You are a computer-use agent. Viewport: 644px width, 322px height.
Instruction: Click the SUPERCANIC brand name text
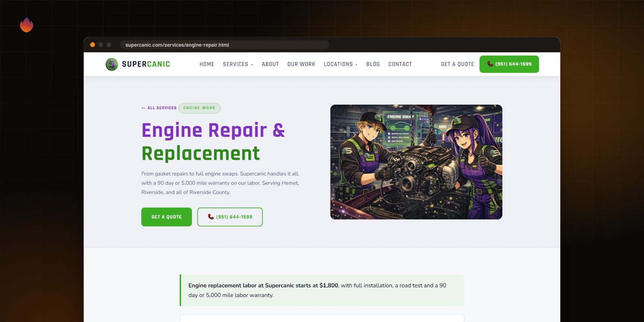[146, 64]
